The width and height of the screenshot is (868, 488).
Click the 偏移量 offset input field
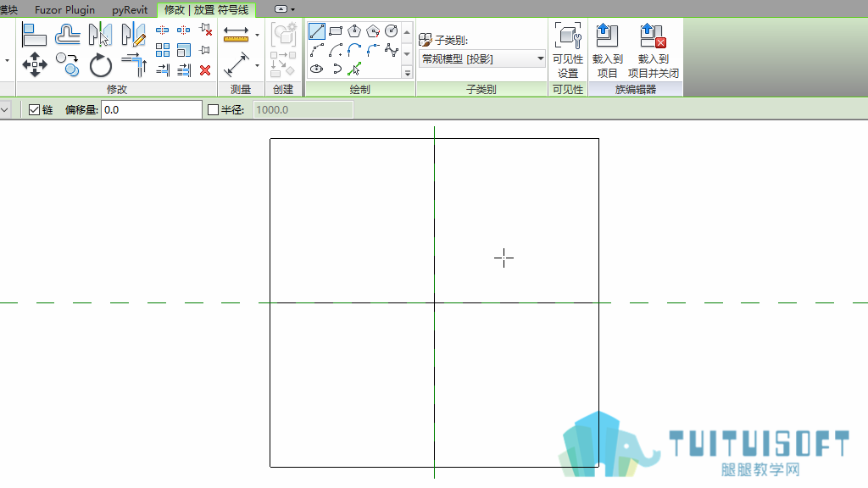152,109
